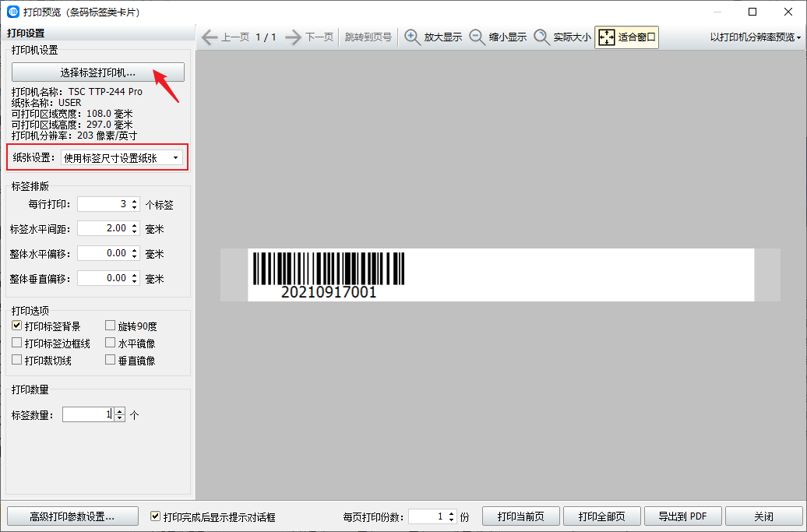
Task: Click 整体垂直偏移 spinner arrows
Action: [134, 278]
